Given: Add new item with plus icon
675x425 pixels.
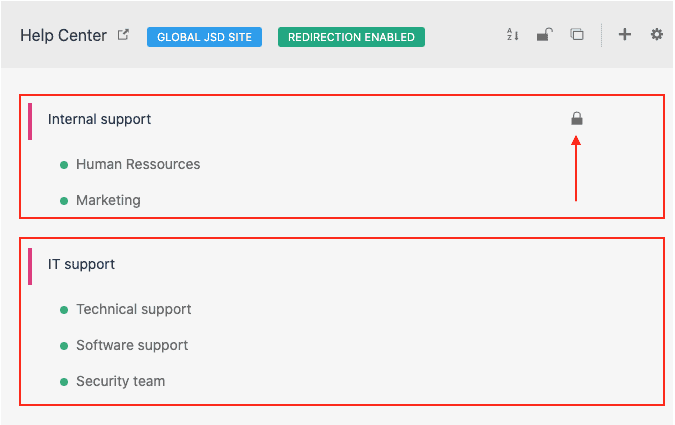Looking at the screenshot, I should 625,35.
